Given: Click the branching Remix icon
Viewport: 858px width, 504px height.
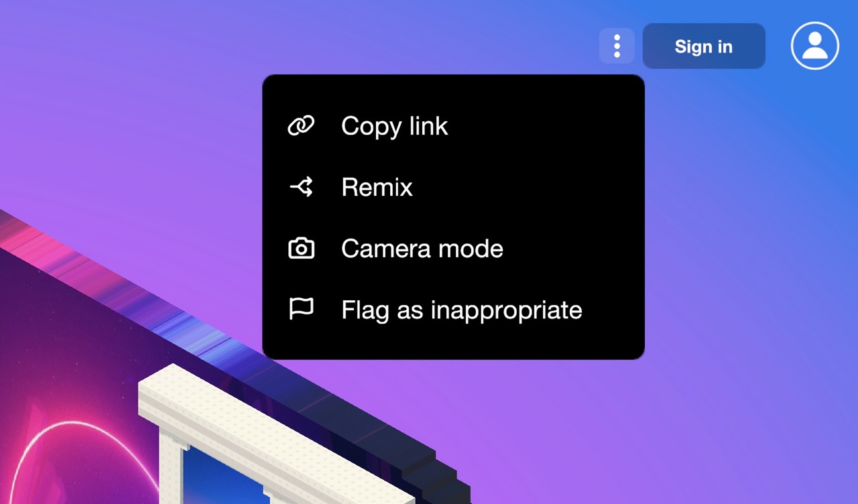Looking at the screenshot, I should 301,187.
